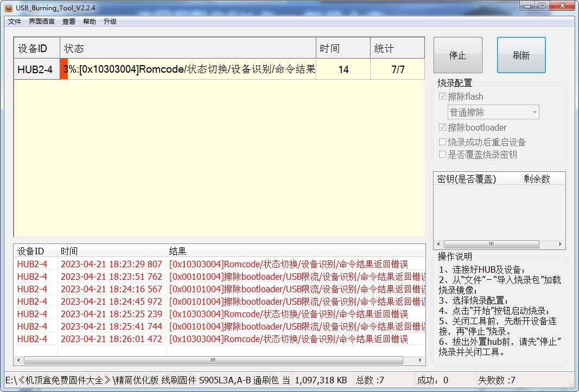579x392 pixels.
Task: Click the USB Burning Tool title bar icon
Action: pyautogui.click(x=9, y=8)
